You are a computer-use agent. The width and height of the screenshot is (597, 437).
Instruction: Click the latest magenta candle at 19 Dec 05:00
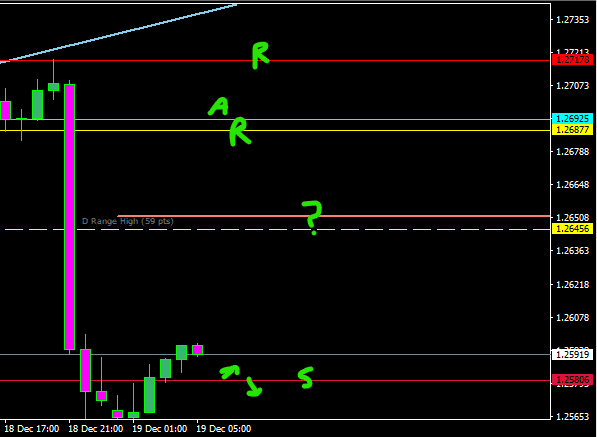tap(197, 349)
